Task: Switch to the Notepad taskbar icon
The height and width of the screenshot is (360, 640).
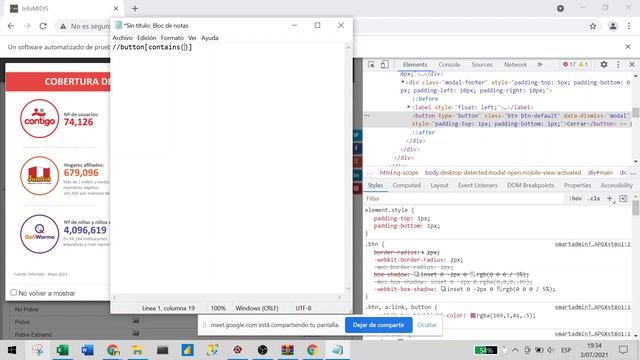Action: coord(337,350)
